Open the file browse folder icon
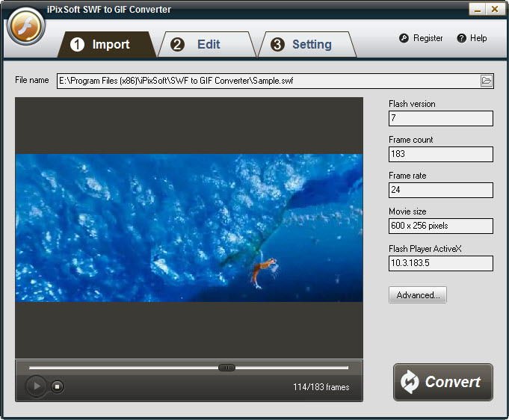The height and width of the screenshot is (420, 509). [x=487, y=81]
